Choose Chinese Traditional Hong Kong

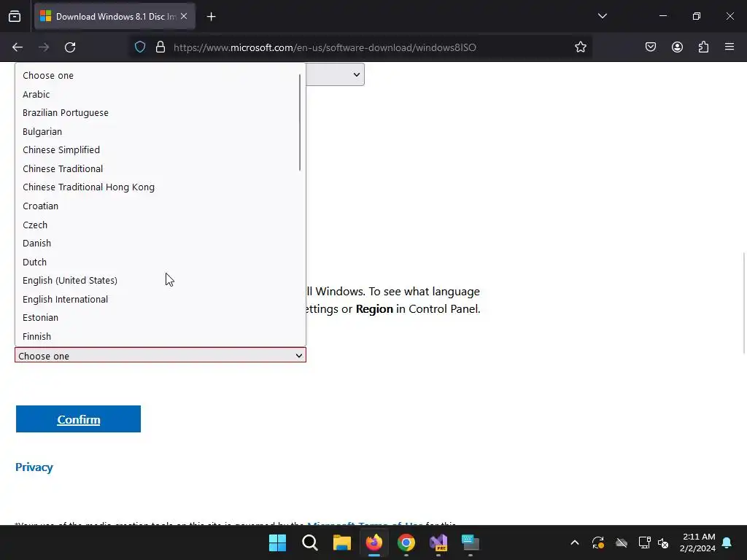pyautogui.click(x=160, y=187)
